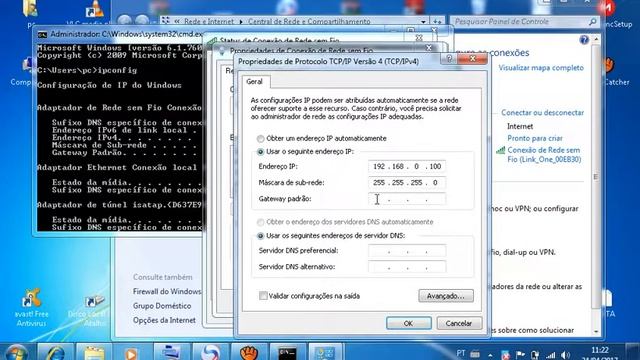640x360 pixels.
Task: Open Control Panel help blue question icon
Action: coord(584,40)
